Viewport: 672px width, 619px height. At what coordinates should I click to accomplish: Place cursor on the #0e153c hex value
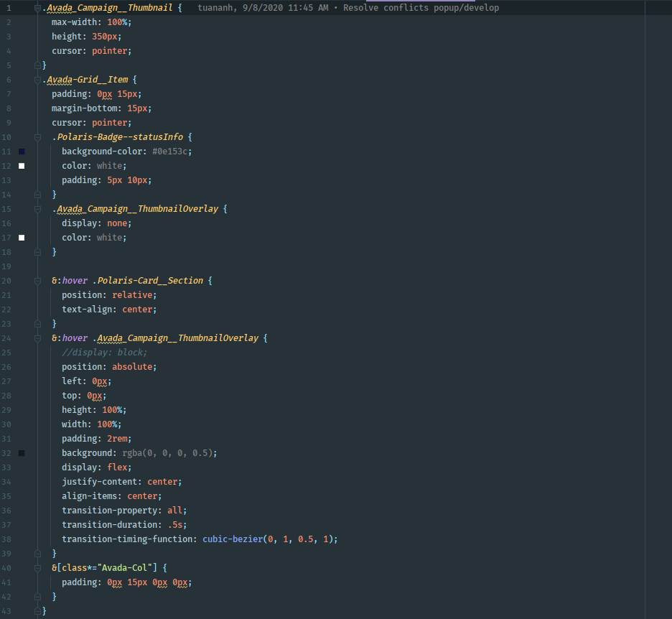[x=172, y=152]
